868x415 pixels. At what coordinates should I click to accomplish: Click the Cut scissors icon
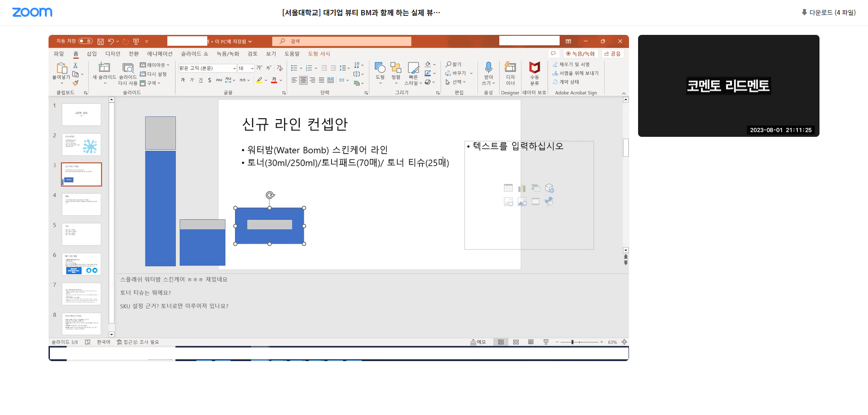pyautogui.click(x=75, y=65)
